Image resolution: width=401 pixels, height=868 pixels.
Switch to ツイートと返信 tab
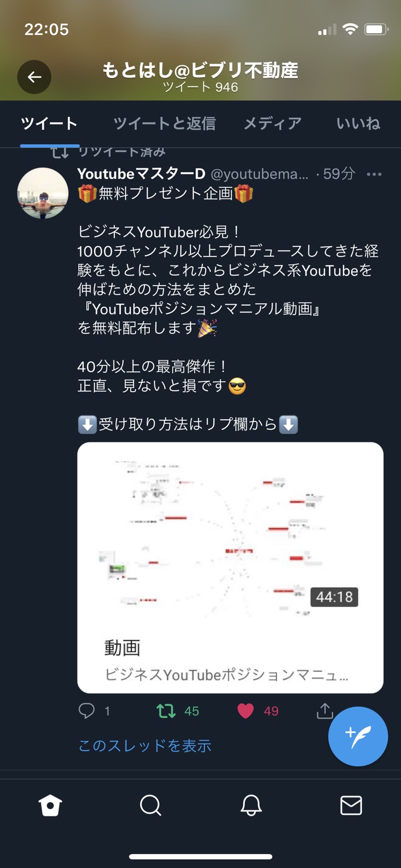pyautogui.click(x=165, y=123)
